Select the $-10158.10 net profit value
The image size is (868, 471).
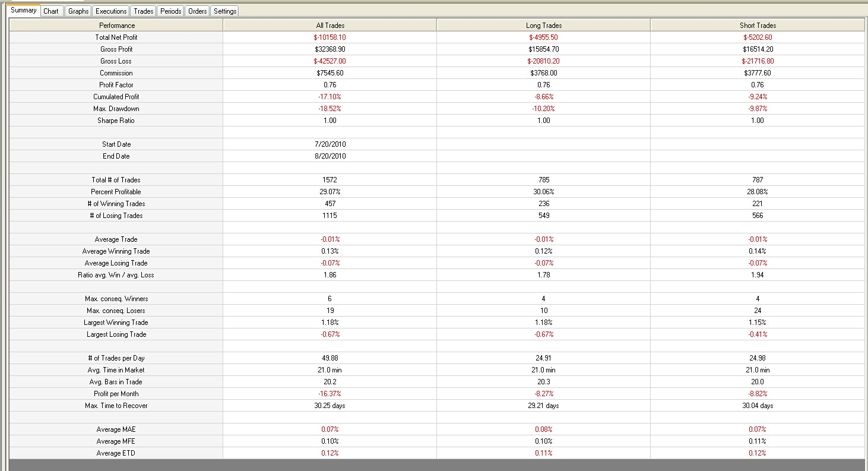[330, 37]
